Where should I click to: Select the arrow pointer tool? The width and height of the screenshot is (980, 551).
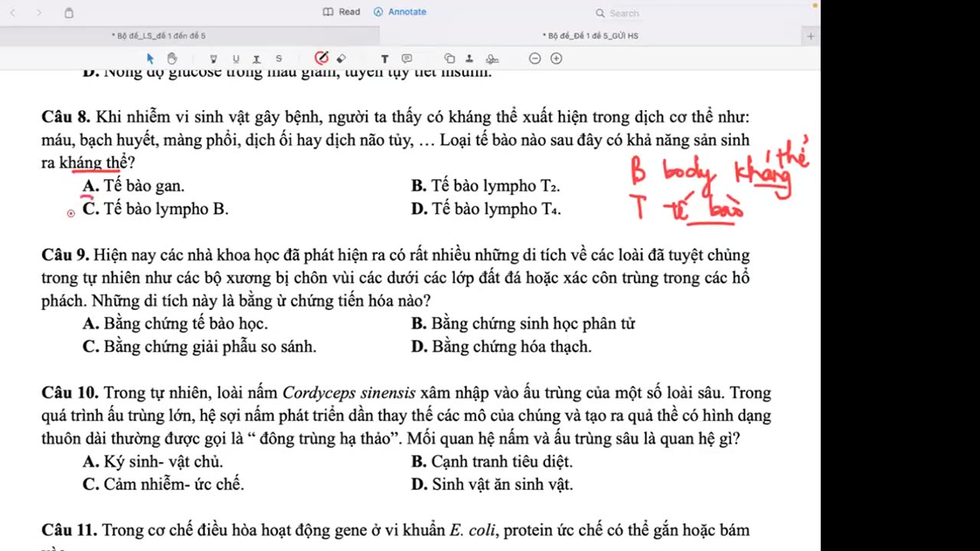point(150,58)
